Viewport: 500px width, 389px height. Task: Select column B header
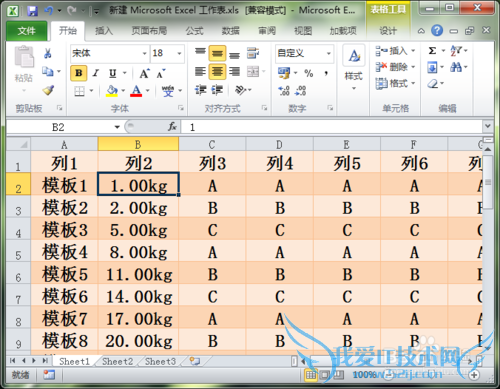(x=138, y=144)
